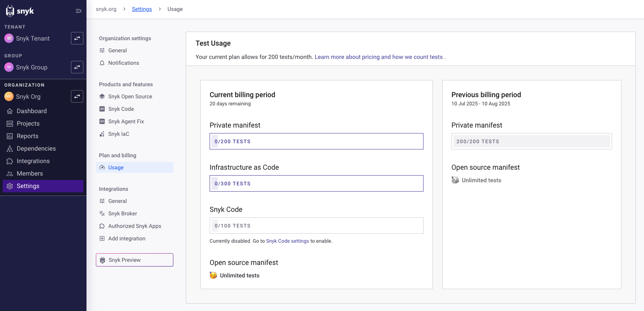644x311 pixels.
Task: Click Settings breadcrumb link
Action: click(142, 9)
